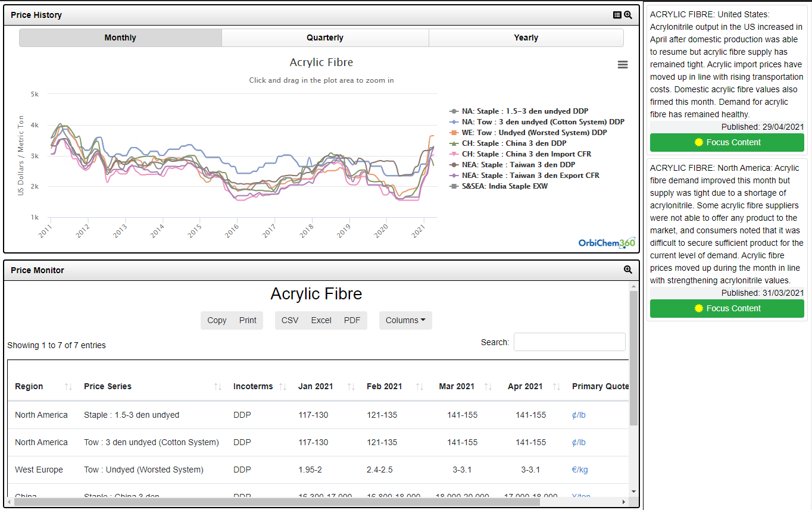This screenshot has height=510, width=812.
Task: Select 'Tow : Undyed (Worsted System)' cell
Action: (x=143, y=470)
